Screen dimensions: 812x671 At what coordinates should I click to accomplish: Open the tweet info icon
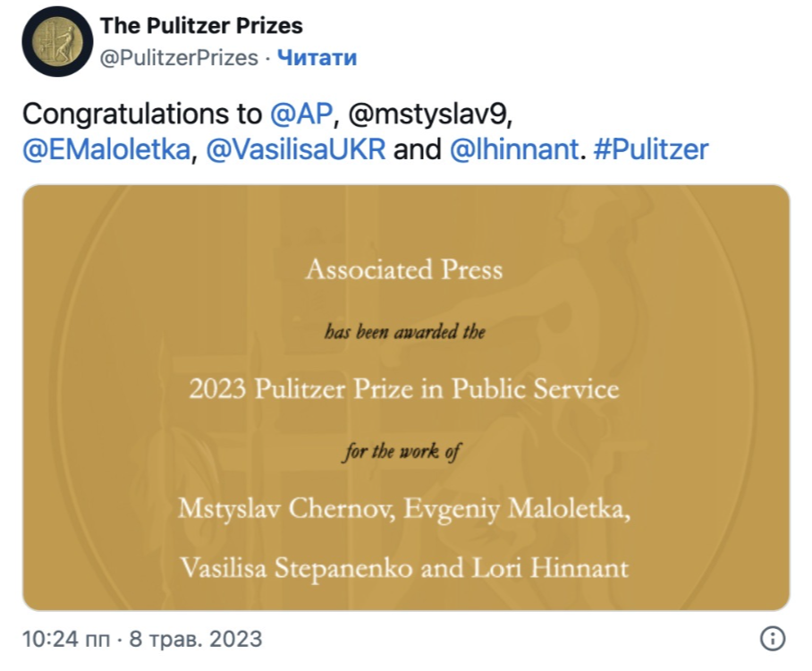coord(772,638)
